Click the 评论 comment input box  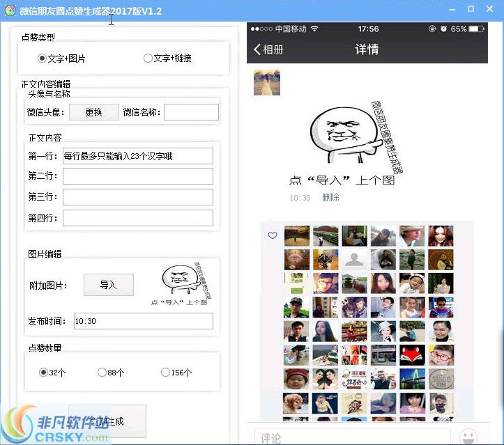[352, 437]
